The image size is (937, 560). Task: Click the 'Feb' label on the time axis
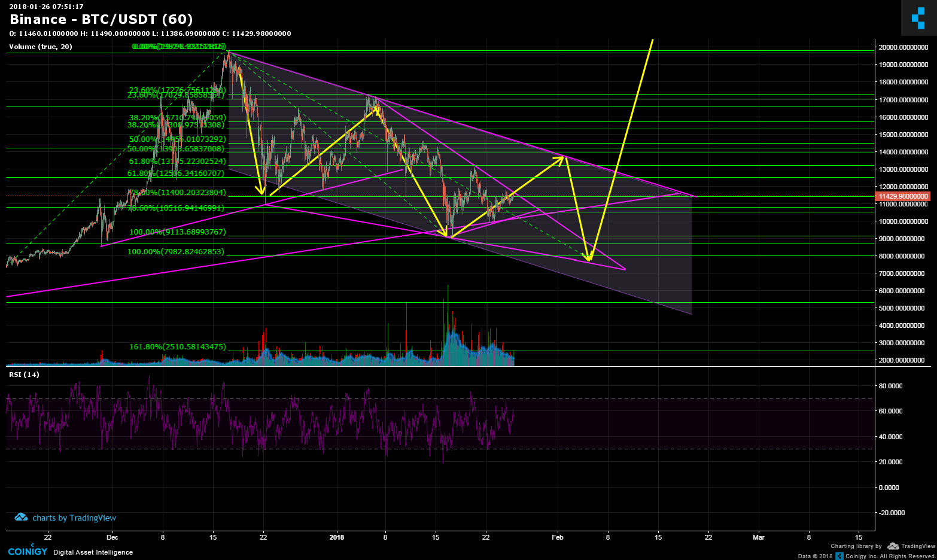pyautogui.click(x=558, y=537)
